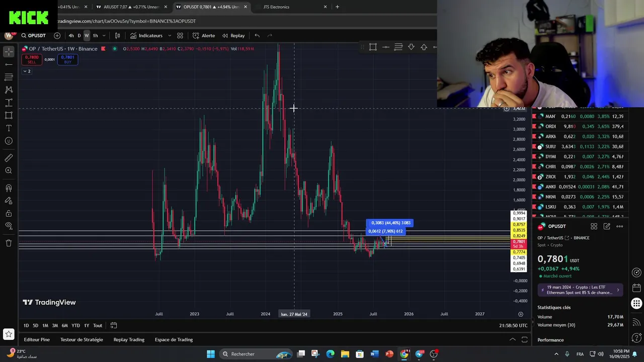Open the Fibonacci retracement tools

[x=9, y=77]
